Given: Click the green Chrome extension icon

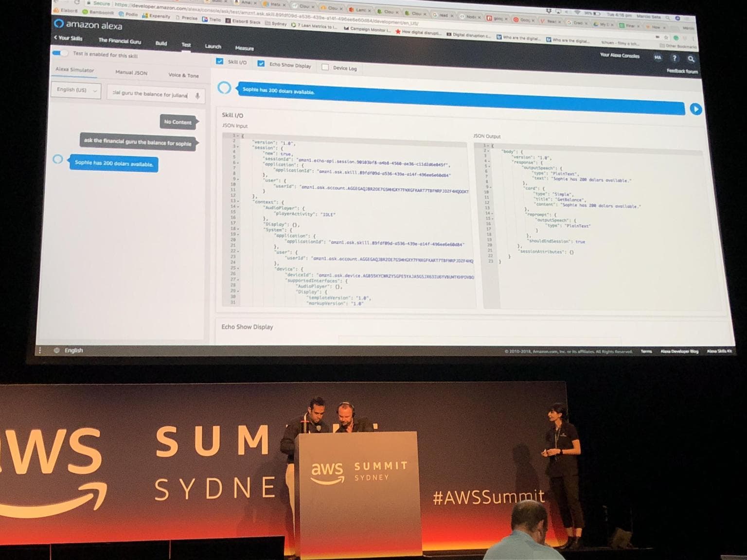Looking at the screenshot, I should (x=676, y=37).
